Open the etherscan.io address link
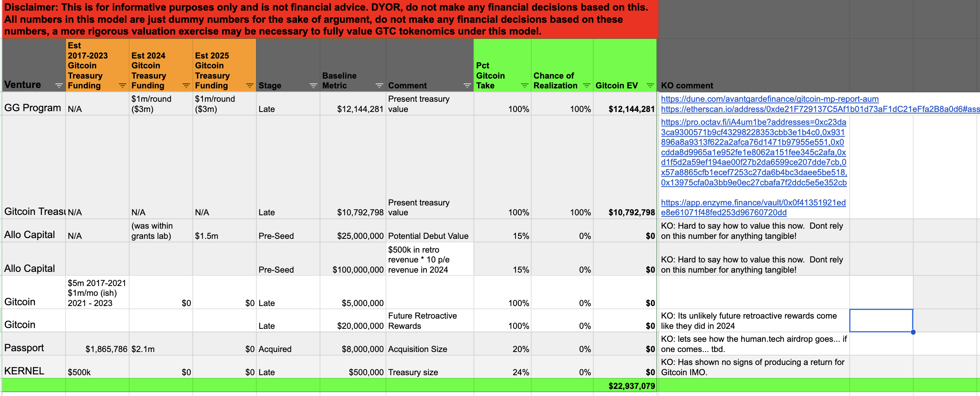The height and width of the screenshot is (396, 980). pyautogui.click(x=820, y=109)
